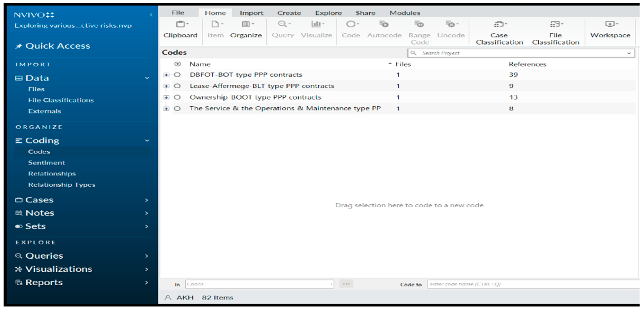The height and width of the screenshot is (312, 644).
Task: Sort codes by References column header
Action: tap(528, 64)
